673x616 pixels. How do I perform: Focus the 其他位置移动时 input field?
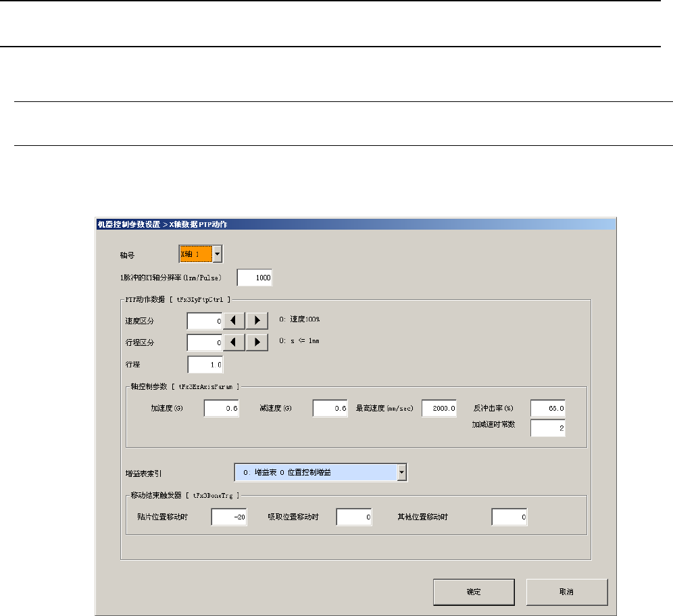[x=509, y=517]
